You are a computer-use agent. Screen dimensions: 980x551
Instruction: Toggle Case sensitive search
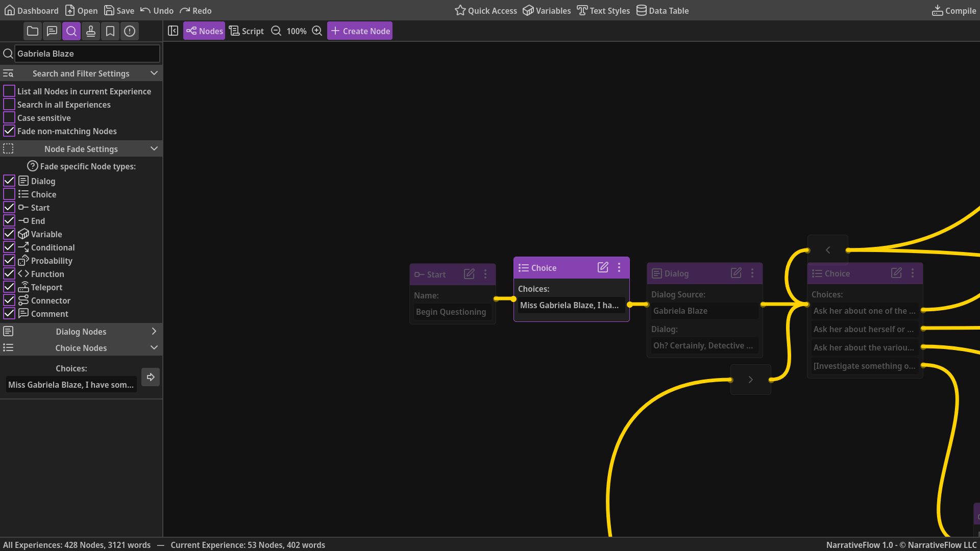(9, 118)
